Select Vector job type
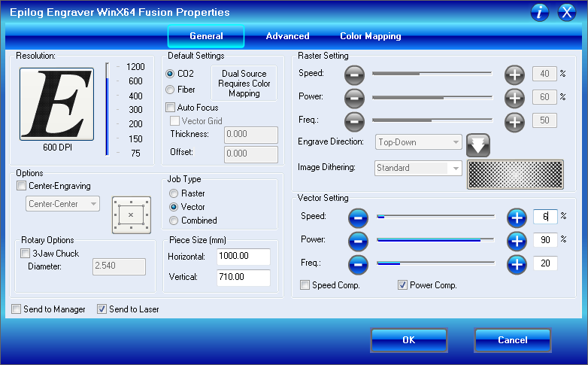 [x=173, y=207]
